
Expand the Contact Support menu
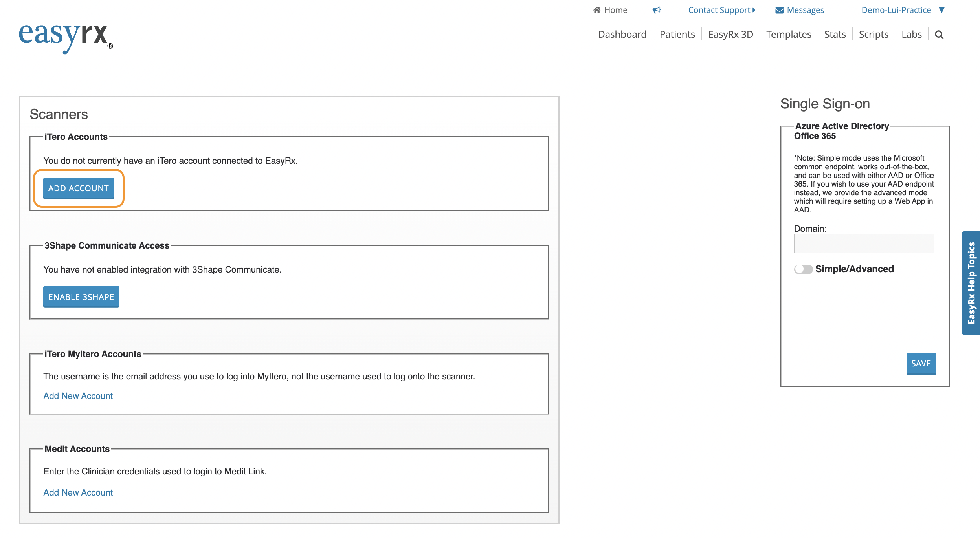point(721,10)
